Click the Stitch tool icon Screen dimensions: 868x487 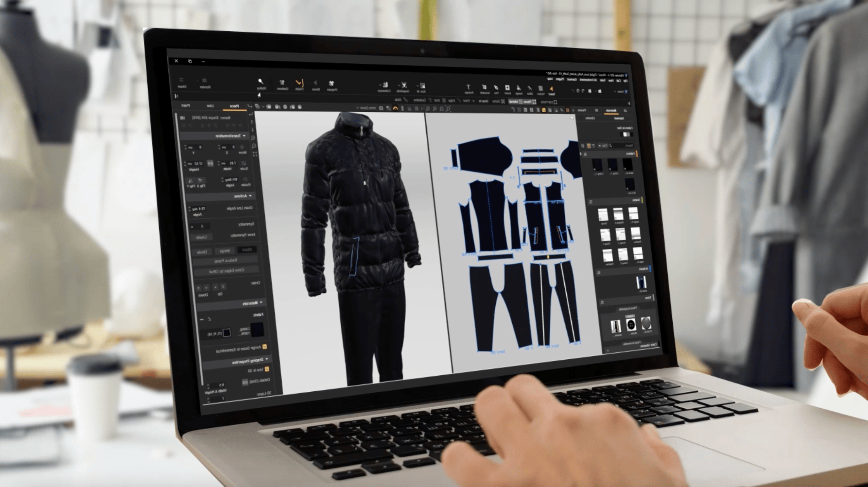click(529, 89)
